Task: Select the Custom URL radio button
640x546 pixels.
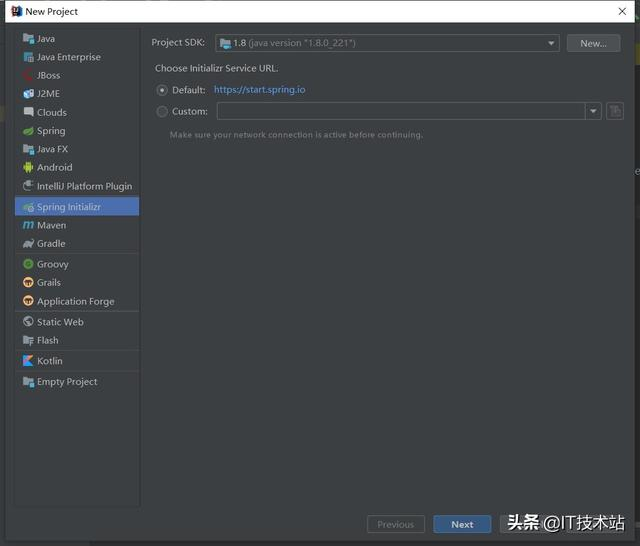Action: tap(162, 111)
